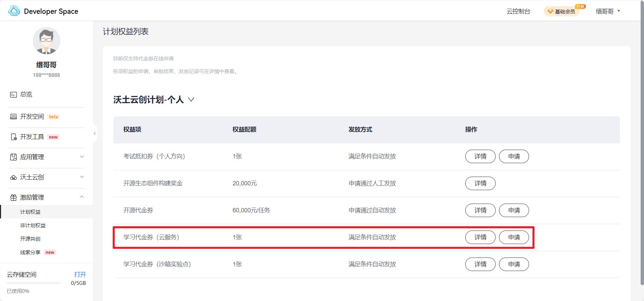Click 申请 for 开源代金券
The height and width of the screenshot is (301, 644).
(x=514, y=210)
